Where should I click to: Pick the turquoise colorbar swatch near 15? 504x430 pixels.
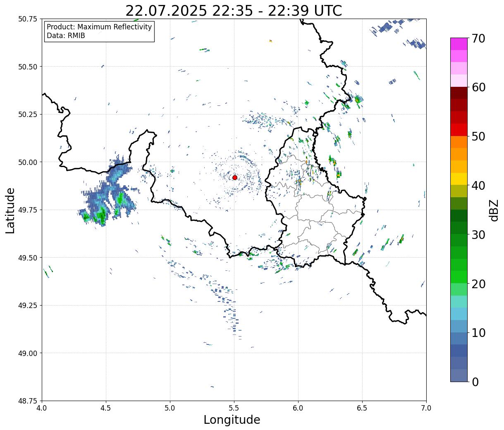459,301
